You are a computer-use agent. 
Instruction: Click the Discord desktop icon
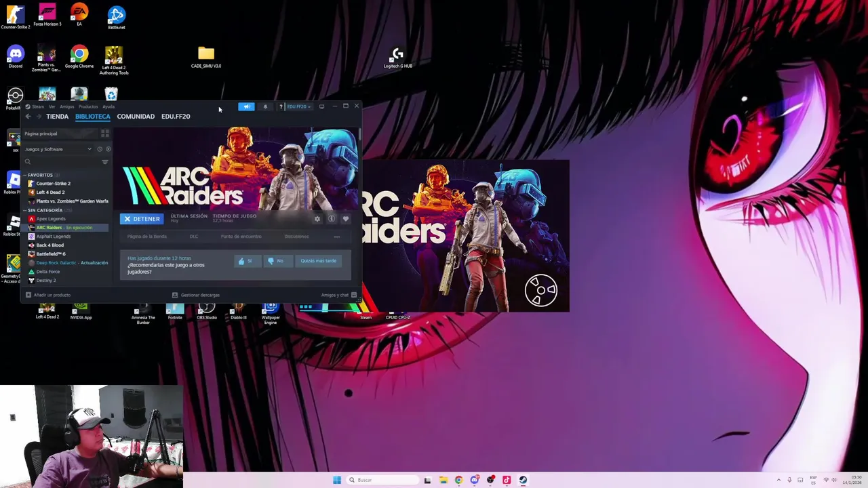point(16,57)
